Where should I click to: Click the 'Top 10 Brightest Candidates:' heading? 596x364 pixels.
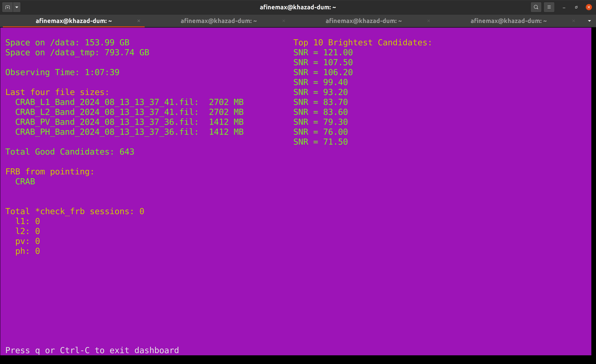363,43
